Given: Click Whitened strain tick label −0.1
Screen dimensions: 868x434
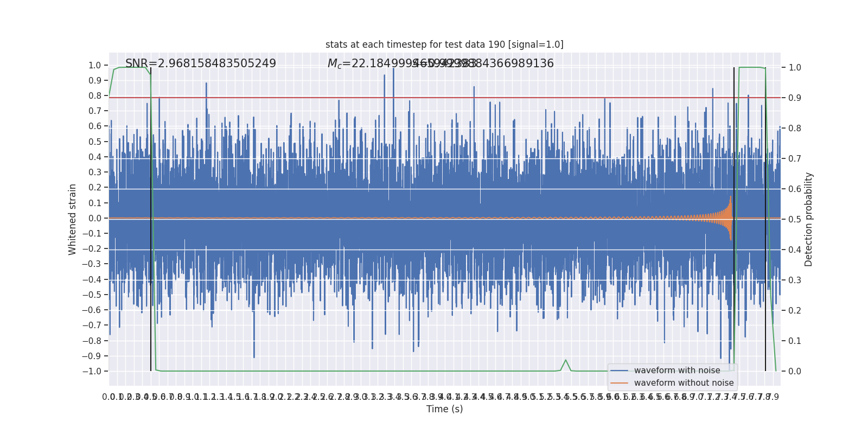Looking at the screenshot, I should (x=92, y=233).
